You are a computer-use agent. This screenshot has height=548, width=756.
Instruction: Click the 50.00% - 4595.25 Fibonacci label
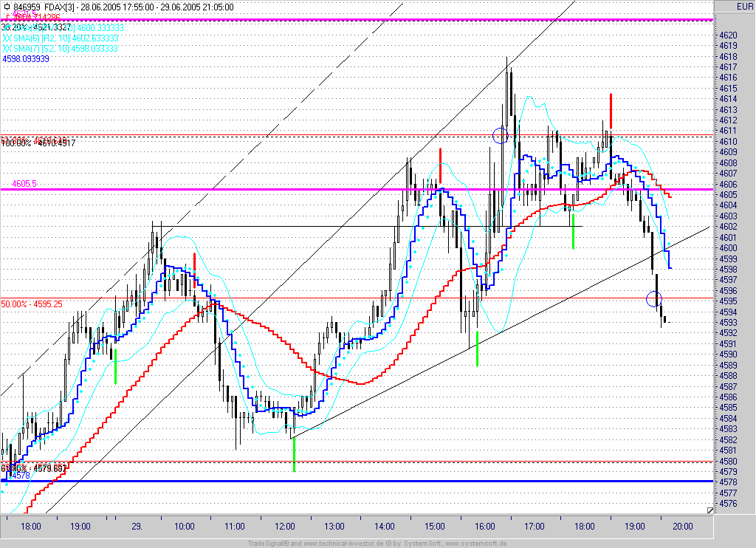click(x=32, y=304)
